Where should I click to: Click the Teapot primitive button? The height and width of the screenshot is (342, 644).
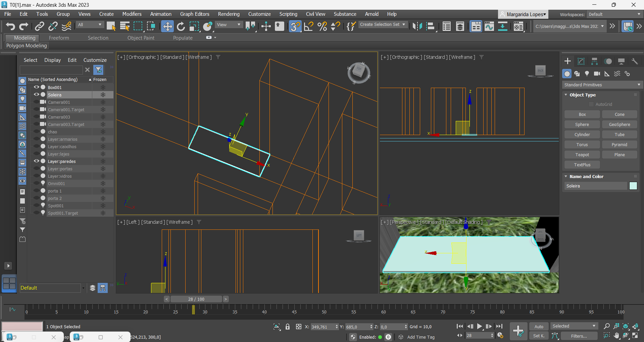point(582,155)
